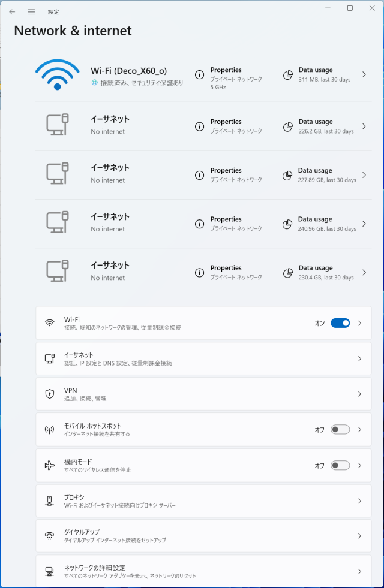
Task: Turn off the Wi-Fi toggle
Action: (340, 323)
